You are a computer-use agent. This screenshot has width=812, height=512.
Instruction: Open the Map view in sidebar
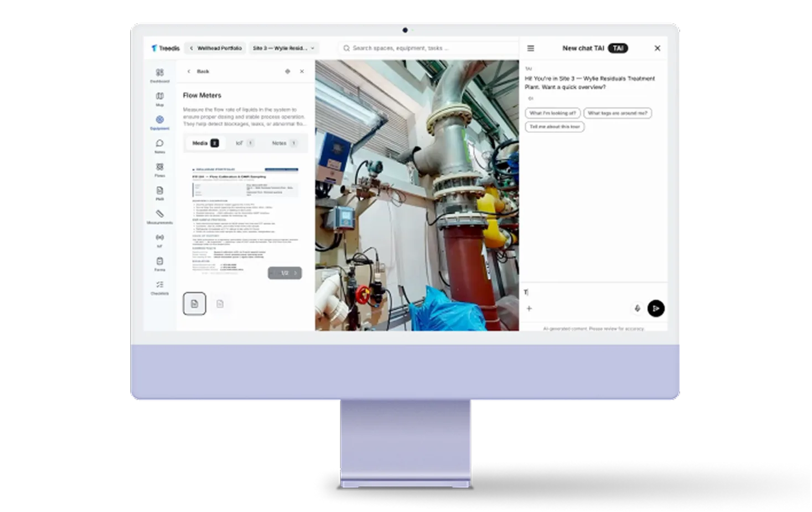159,99
